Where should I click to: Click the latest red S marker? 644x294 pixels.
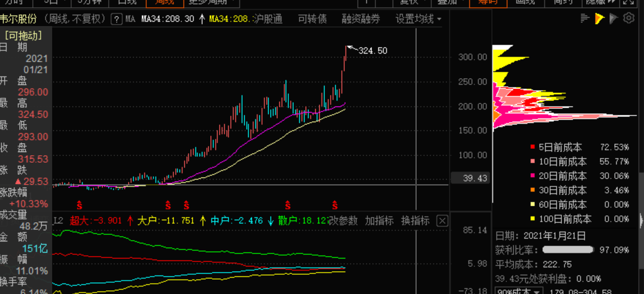[x=335, y=205]
